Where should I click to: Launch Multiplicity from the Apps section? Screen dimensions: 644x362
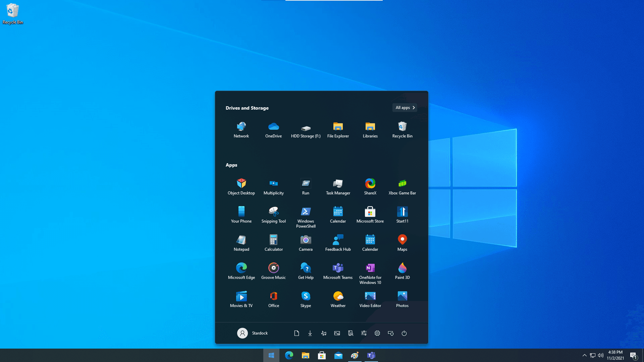273,186
